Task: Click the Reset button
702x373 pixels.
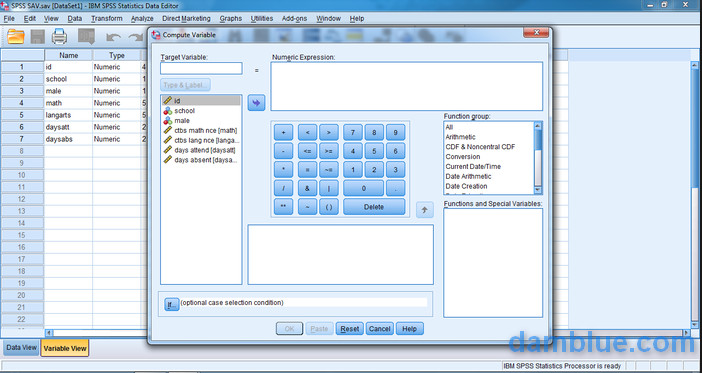Action: tap(350, 329)
